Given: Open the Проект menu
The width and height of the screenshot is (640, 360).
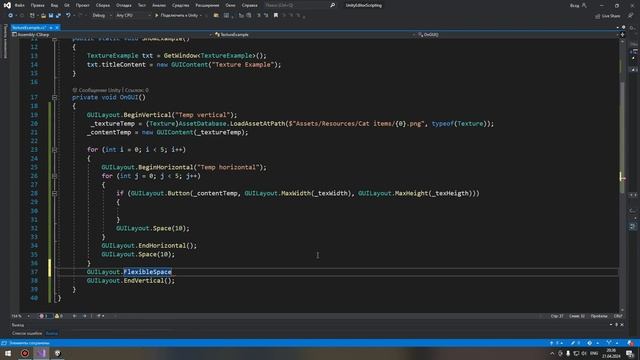Looking at the screenshot, I should click(x=82, y=5).
